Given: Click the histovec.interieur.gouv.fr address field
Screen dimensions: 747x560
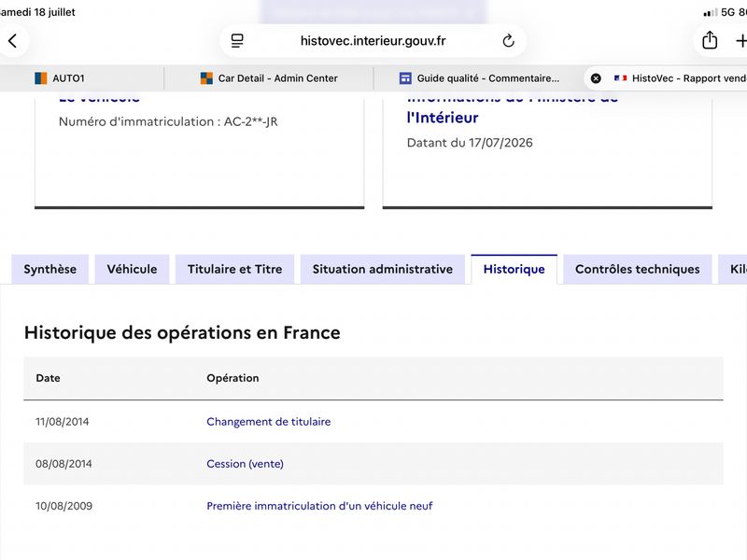Looking at the screenshot, I should tap(373, 41).
